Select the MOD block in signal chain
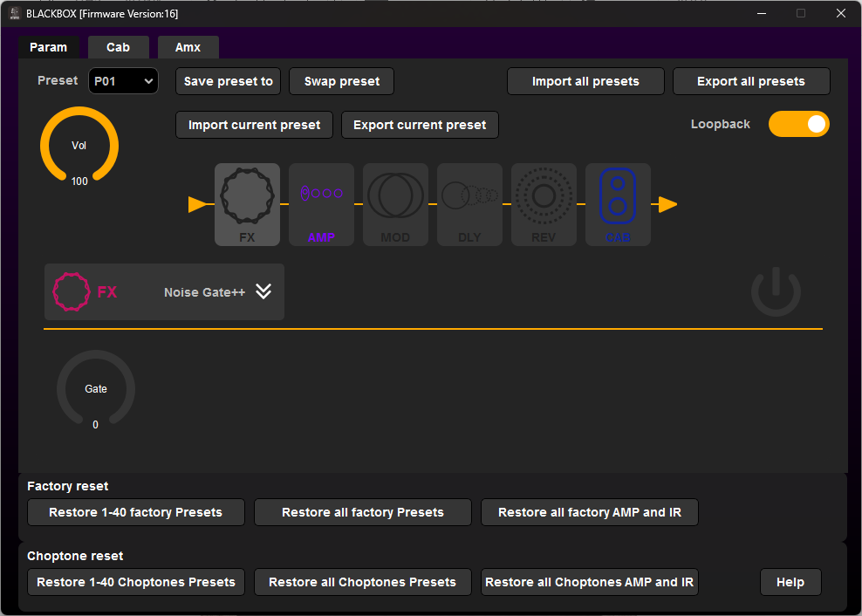 (395, 204)
